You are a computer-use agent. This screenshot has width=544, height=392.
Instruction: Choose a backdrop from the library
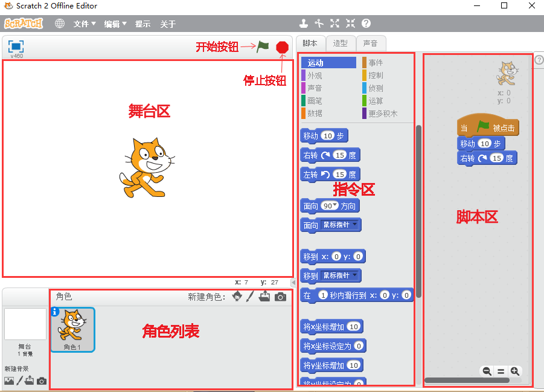(x=9, y=381)
